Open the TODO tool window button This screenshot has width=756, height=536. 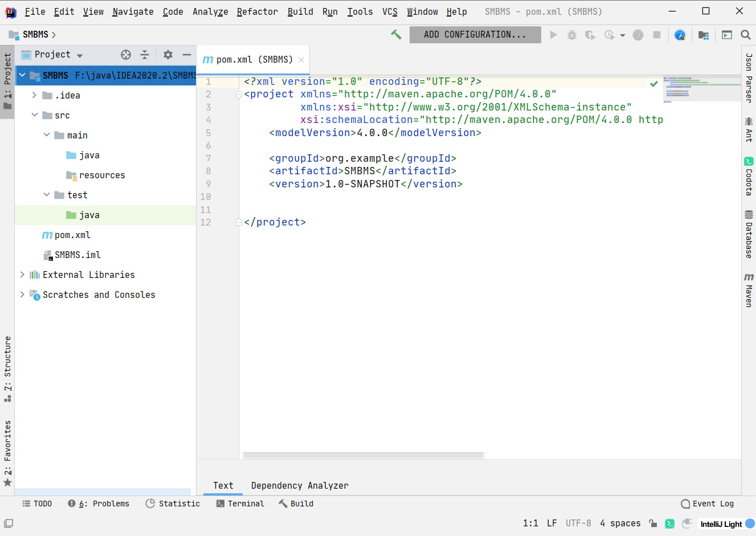click(37, 504)
